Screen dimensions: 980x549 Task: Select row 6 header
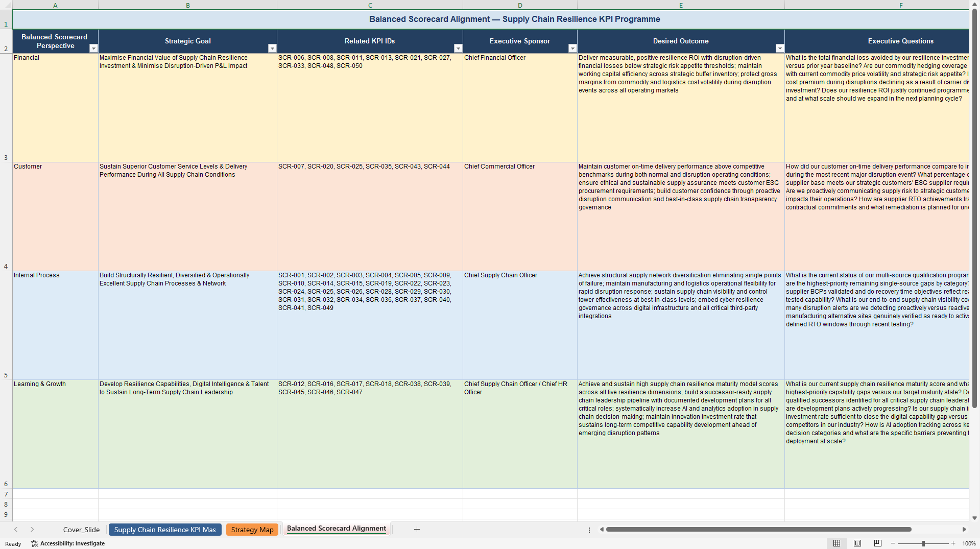click(x=6, y=434)
